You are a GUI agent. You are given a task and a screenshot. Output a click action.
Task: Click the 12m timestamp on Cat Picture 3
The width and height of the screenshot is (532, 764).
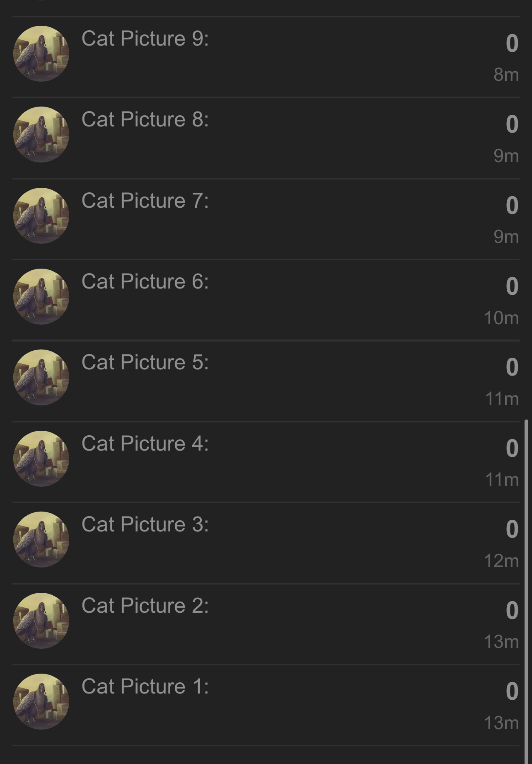point(501,561)
